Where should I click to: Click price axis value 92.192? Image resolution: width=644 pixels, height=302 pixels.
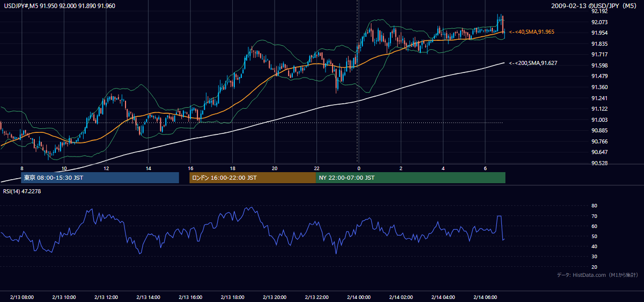point(600,11)
